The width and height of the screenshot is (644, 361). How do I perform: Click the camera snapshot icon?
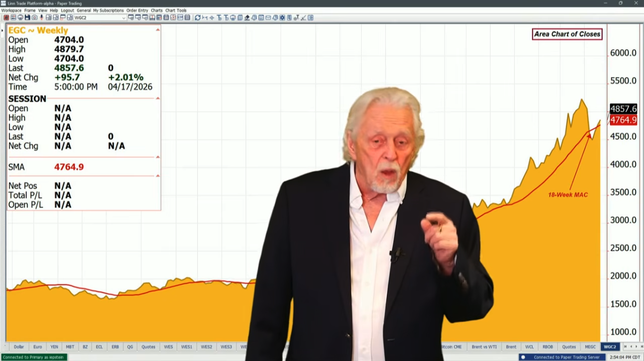point(34,18)
